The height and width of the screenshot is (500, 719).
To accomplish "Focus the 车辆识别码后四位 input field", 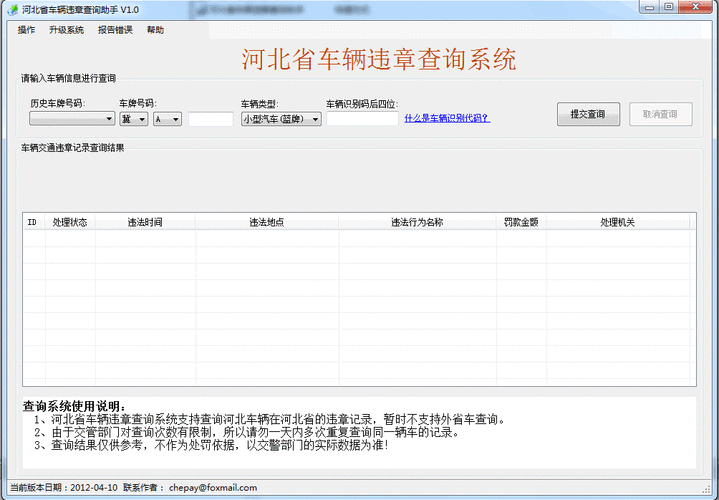I will (x=362, y=118).
